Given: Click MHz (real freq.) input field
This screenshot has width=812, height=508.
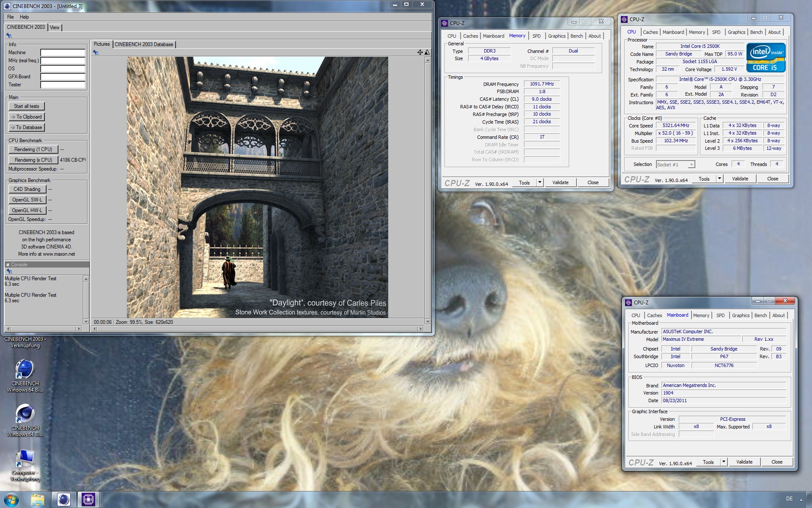Looking at the screenshot, I should (x=63, y=61).
